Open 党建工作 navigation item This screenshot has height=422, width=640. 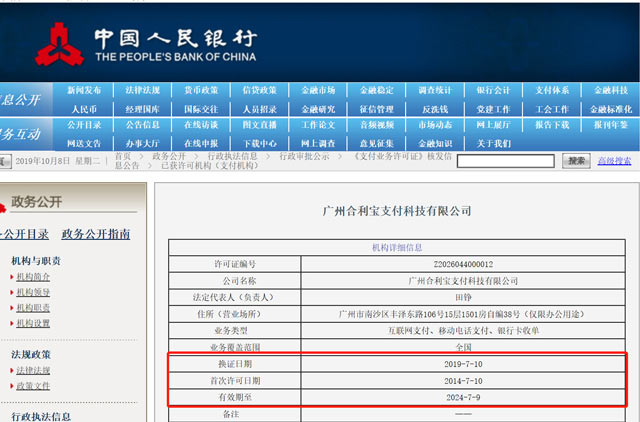[x=493, y=109]
